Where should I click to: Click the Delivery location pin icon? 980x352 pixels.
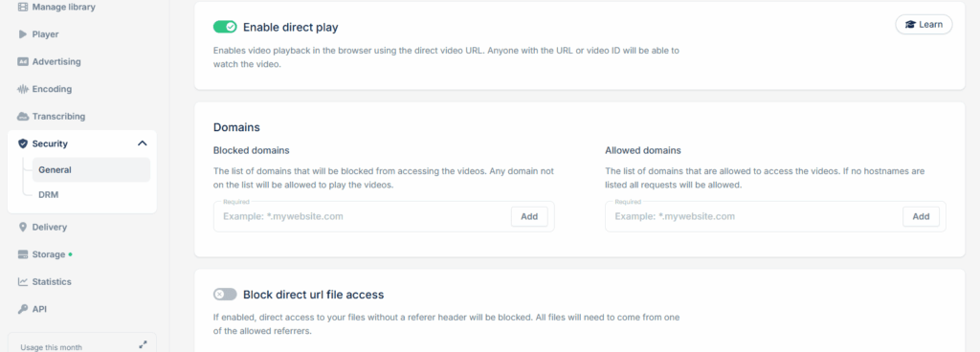tap(23, 228)
